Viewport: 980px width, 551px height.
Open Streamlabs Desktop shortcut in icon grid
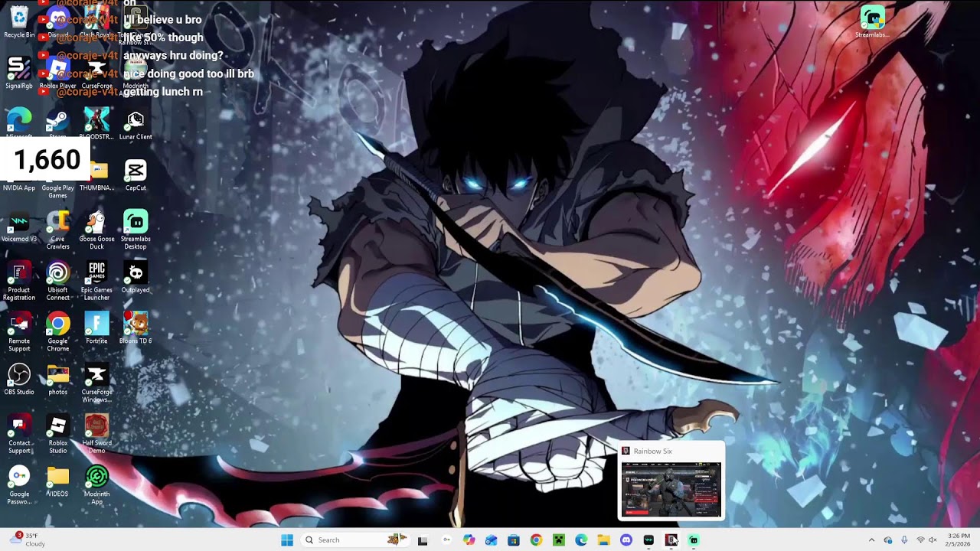coord(136,230)
